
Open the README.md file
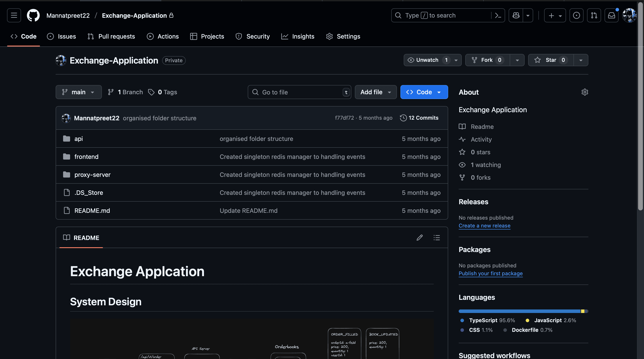coord(92,211)
